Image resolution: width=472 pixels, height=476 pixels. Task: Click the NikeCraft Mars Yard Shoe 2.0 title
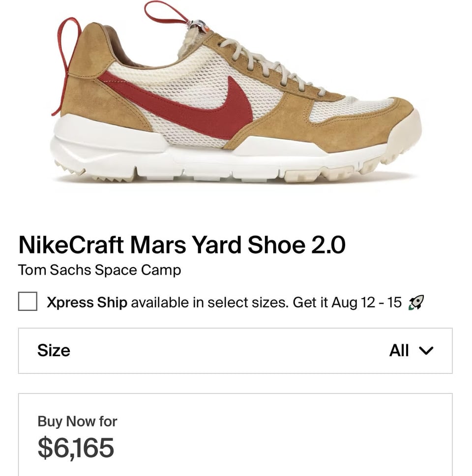(x=182, y=245)
